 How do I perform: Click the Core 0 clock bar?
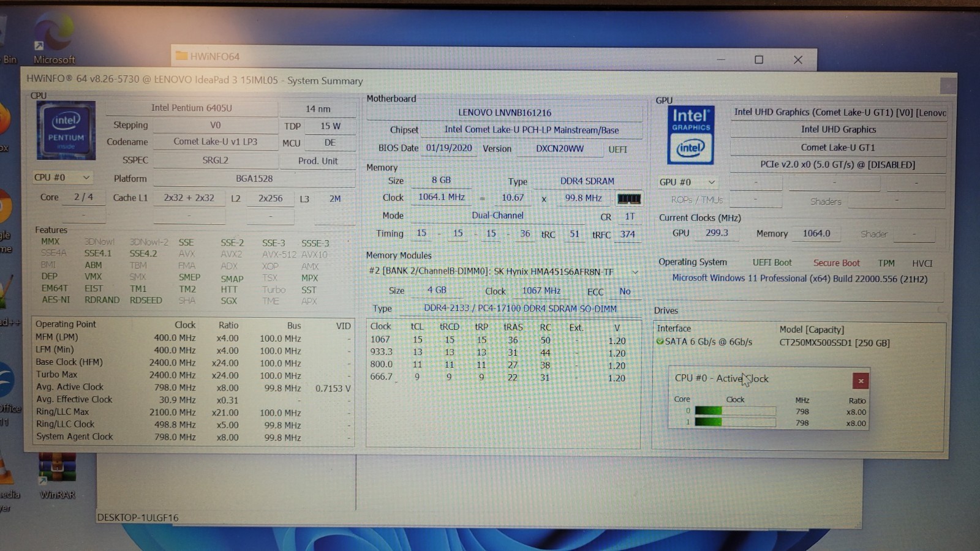(735, 411)
